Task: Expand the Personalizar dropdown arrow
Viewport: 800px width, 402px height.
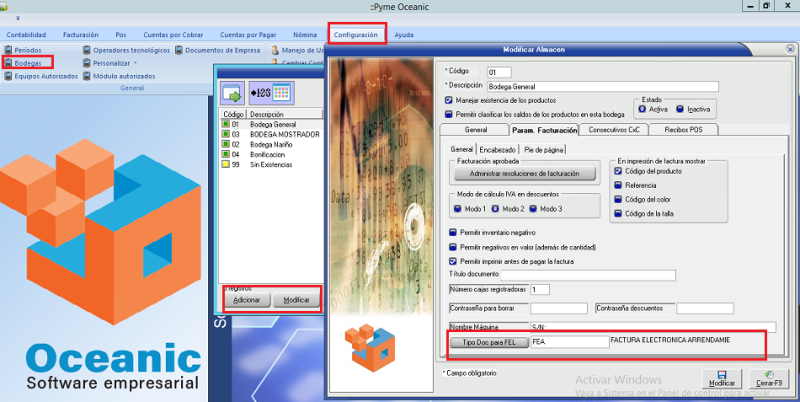Action: (136, 62)
